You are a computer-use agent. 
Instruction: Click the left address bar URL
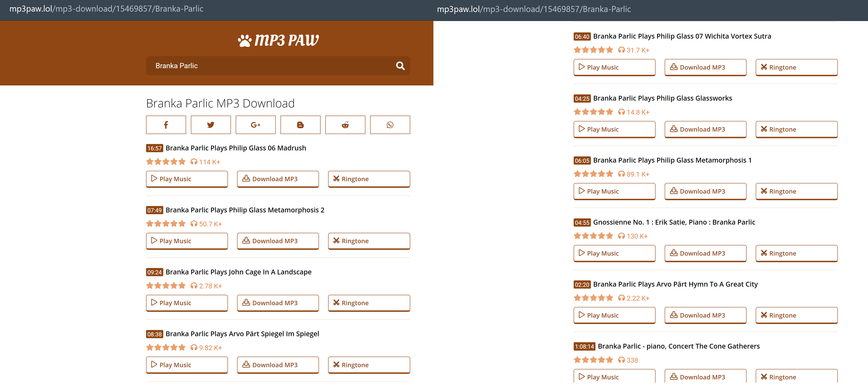(x=106, y=9)
